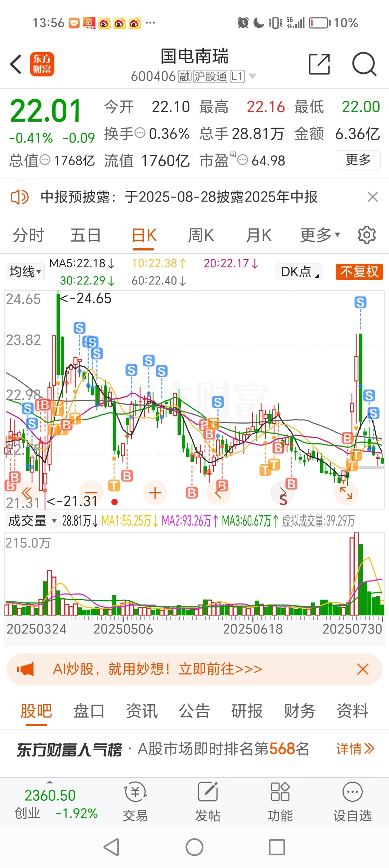
Task: Tap the double-left fast-back chart icon
Action: pyautogui.click(x=27, y=493)
